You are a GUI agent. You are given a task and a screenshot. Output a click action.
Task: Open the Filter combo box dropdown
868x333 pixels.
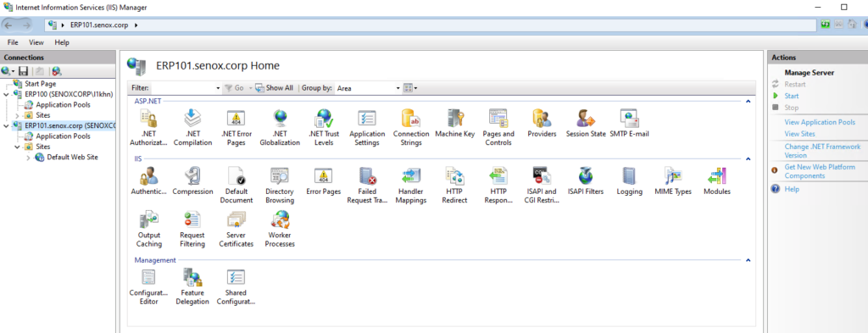tap(218, 88)
